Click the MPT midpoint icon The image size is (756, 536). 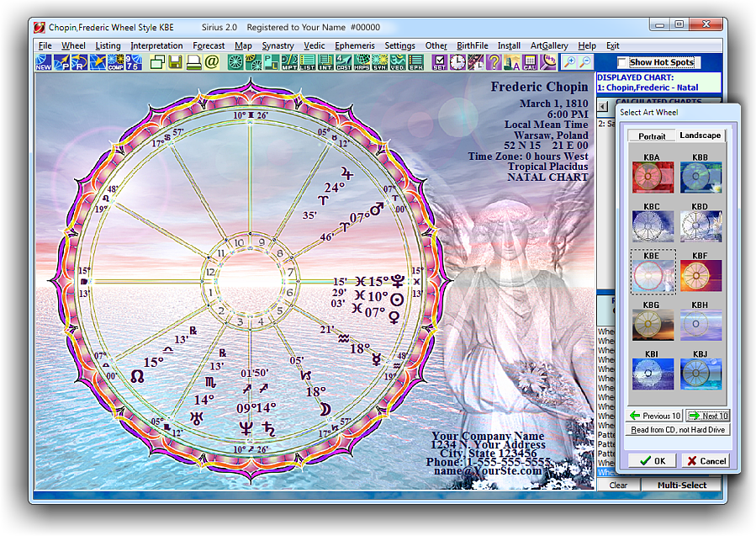[289, 62]
